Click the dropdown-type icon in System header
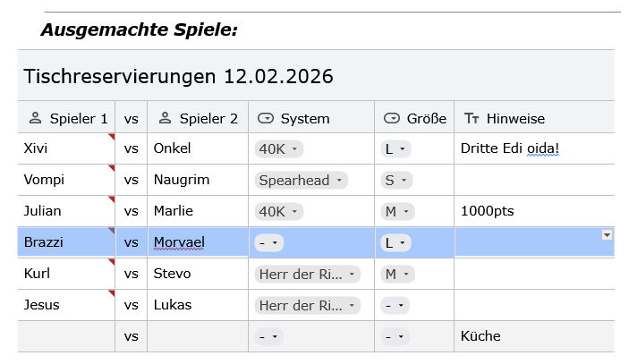 [x=266, y=118]
